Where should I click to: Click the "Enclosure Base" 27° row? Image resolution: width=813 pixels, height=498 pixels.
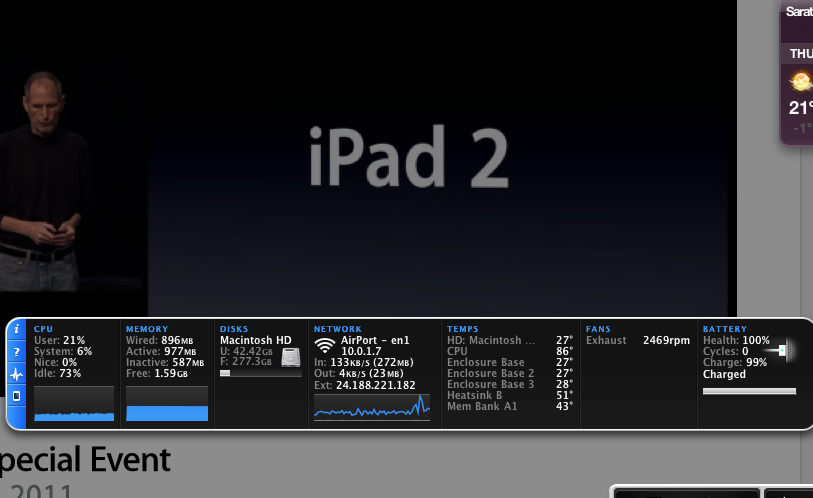(x=510, y=362)
